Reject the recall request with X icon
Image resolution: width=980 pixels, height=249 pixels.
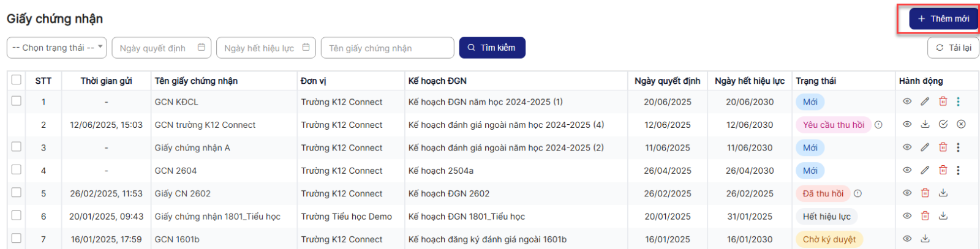point(961,124)
